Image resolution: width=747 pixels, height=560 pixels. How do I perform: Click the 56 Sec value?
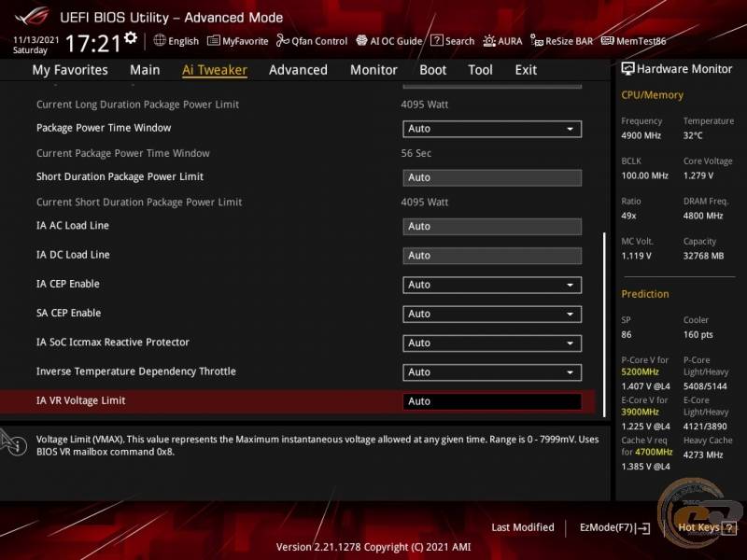(416, 153)
